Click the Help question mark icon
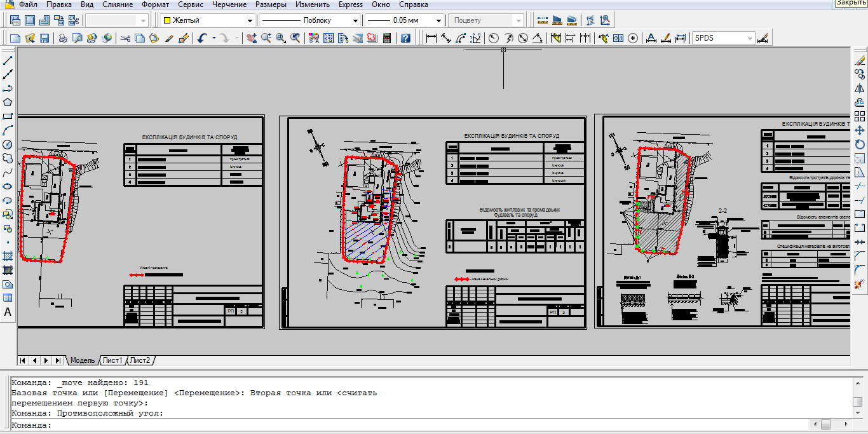The height and width of the screenshot is (434, 868). pos(405,38)
